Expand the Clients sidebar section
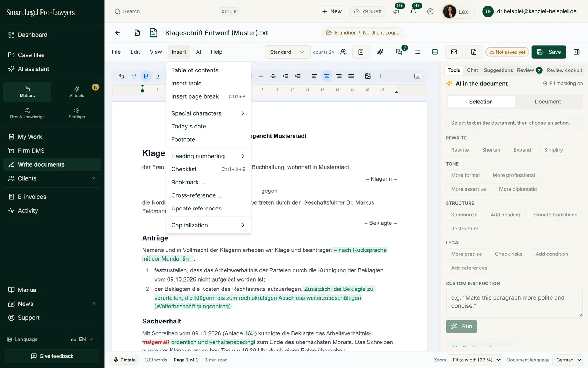The image size is (588, 368). (52, 178)
